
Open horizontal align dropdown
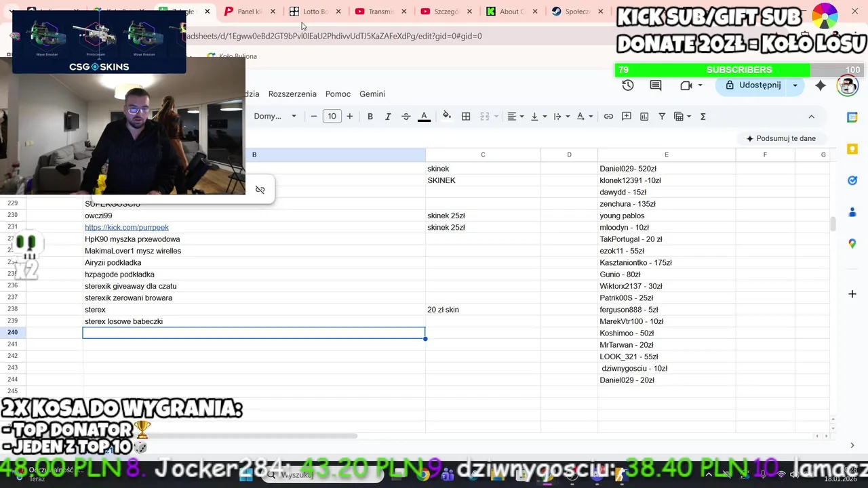pos(516,117)
